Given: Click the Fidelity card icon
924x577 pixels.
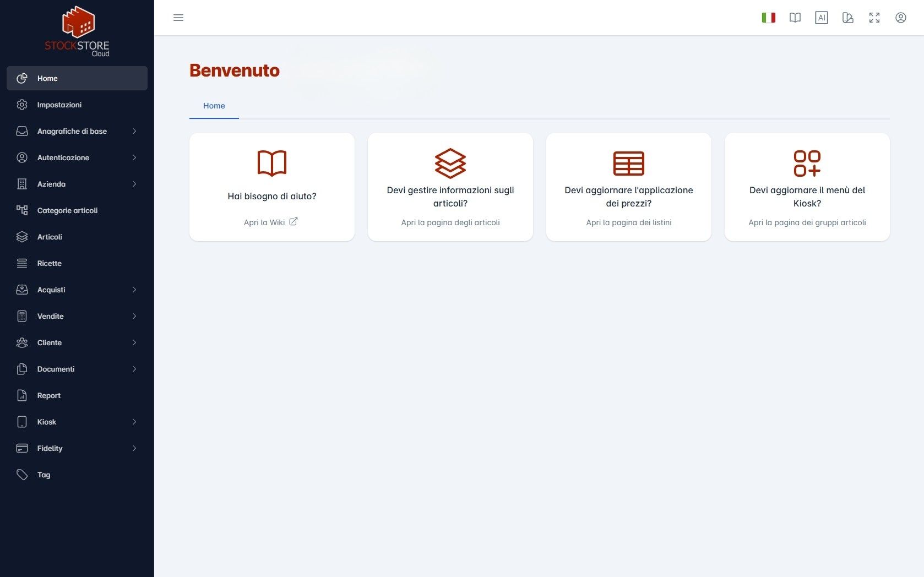Looking at the screenshot, I should [22, 448].
